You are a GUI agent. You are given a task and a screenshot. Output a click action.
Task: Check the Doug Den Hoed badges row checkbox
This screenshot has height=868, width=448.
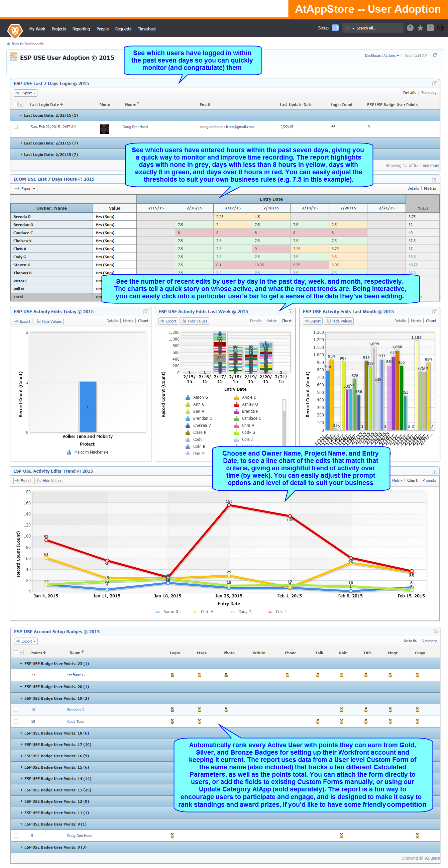16,835
